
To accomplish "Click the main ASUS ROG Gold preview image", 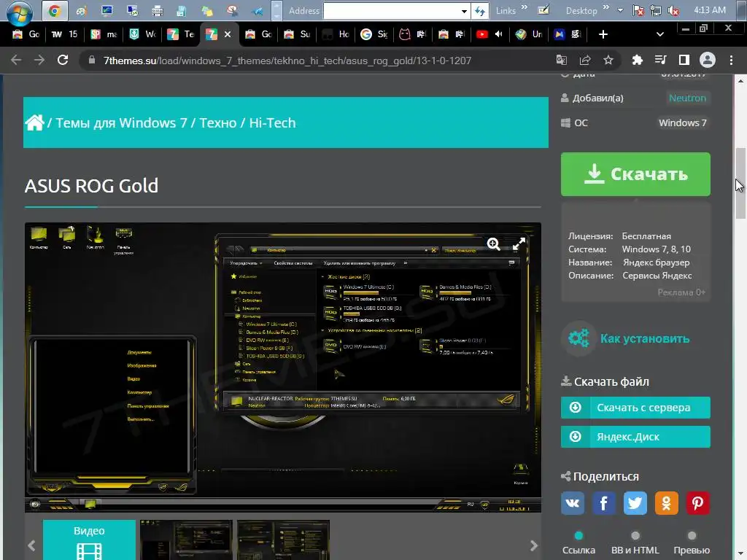I will (x=283, y=367).
